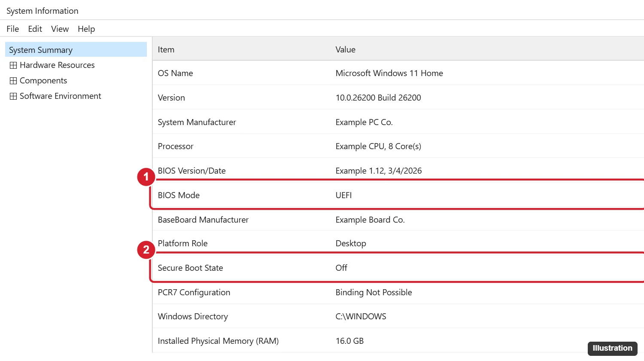This screenshot has width=644, height=361.
Task: Select the Platform Role item
Action: coord(182,243)
